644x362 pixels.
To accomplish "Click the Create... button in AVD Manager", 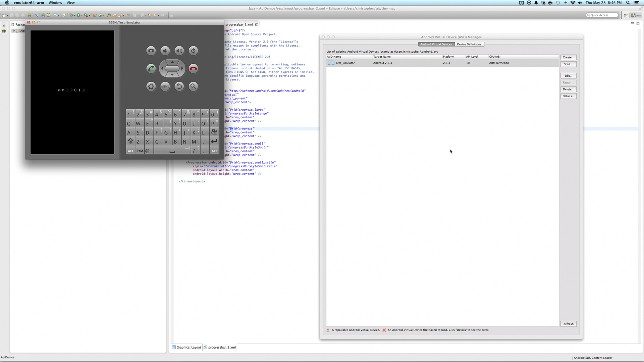I will 568,57.
